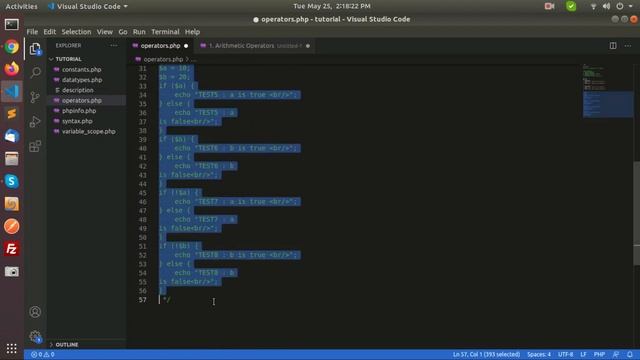Open the Explorer view in activity bar
Viewport: 640px width, 360px height.
point(35,49)
